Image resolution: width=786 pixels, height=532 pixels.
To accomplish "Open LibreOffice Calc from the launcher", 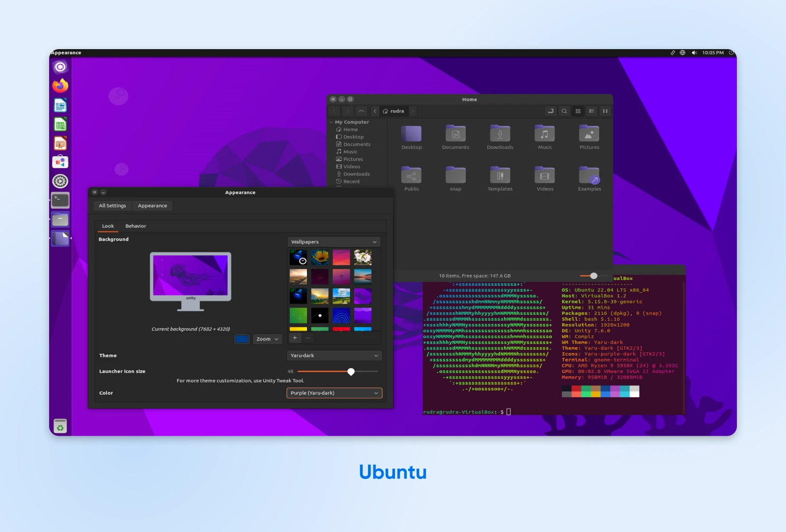I will tap(60, 124).
